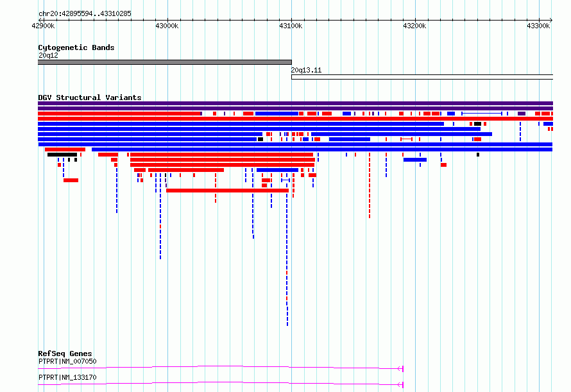The image size is (571, 392).
Task: Click the red bracketed variant near 43190k
Action: coord(406,139)
